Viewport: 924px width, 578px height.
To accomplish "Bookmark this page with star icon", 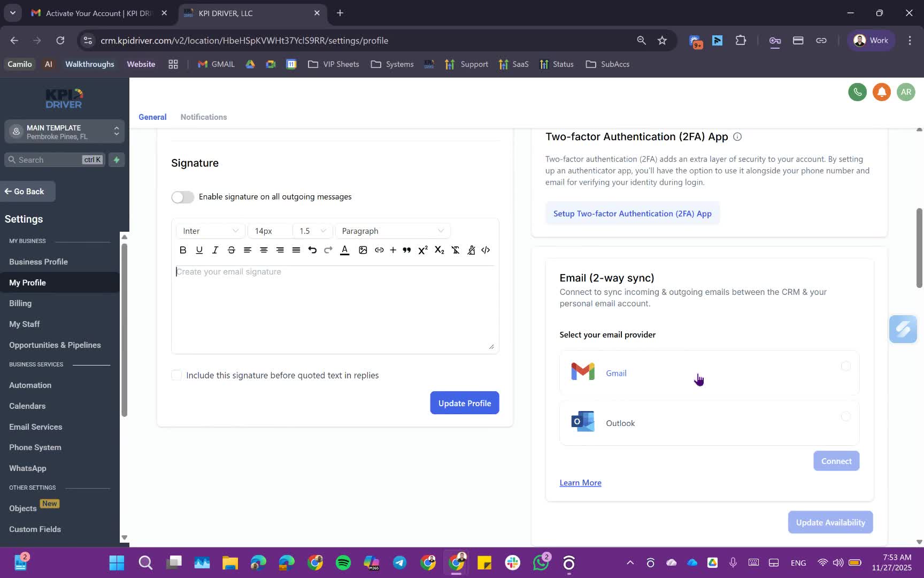I will [662, 41].
